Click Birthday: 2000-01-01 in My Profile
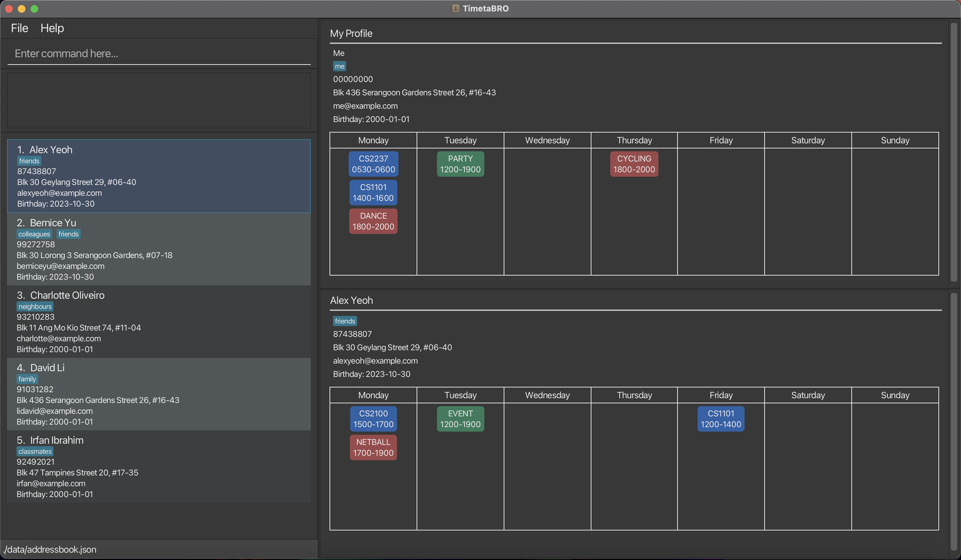 [371, 120]
